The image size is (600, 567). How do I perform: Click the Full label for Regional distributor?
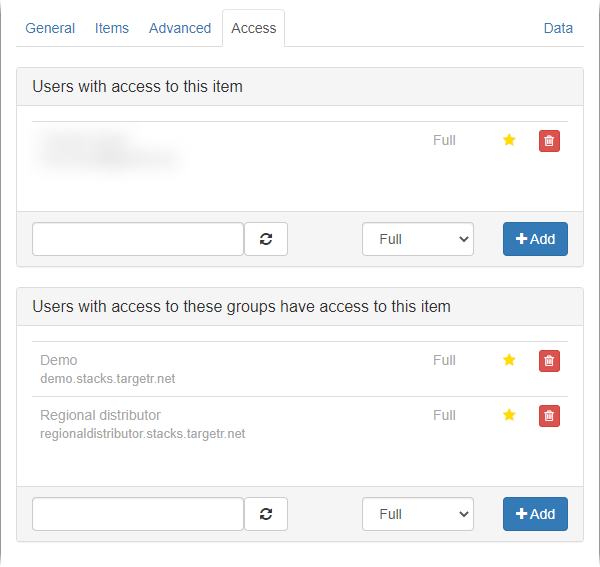tap(444, 415)
